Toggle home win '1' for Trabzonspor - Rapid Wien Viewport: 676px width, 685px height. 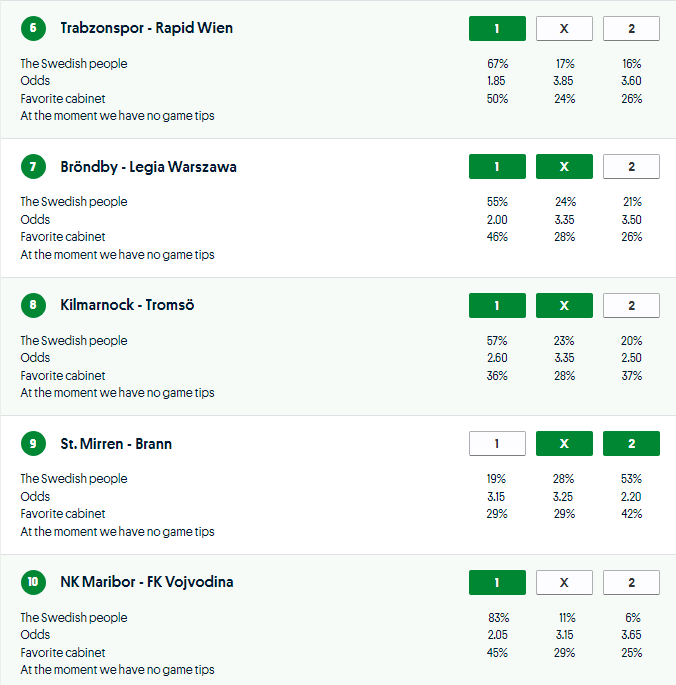click(x=497, y=28)
